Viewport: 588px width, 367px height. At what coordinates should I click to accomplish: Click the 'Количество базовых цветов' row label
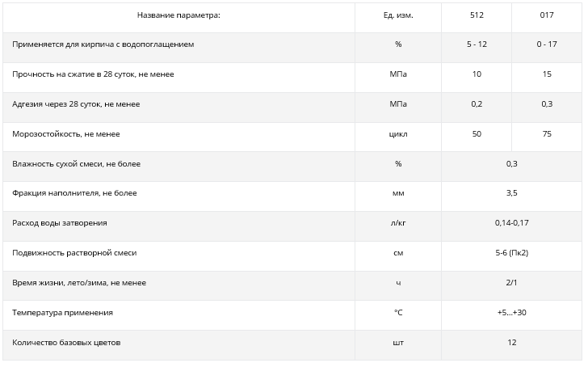(67, 343)
